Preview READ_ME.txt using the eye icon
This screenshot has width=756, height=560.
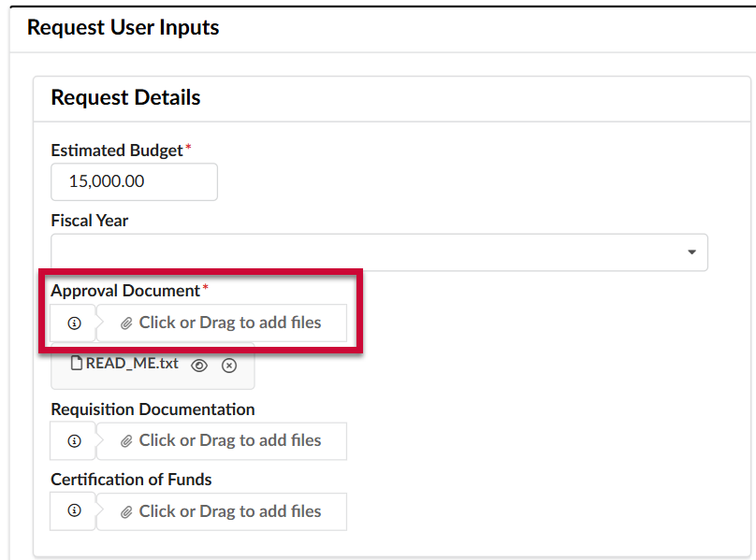[198, 365]
